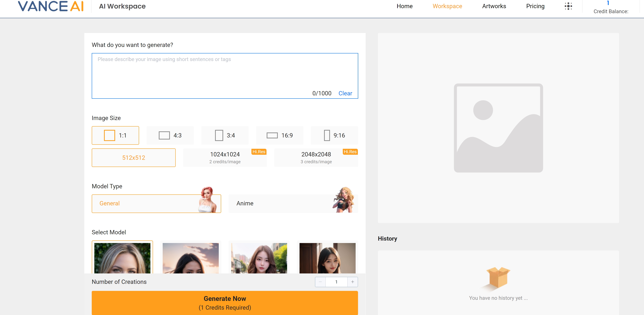Select the 4:3 landscape aspect ratio
The image size is (644, 315).
[170, 135]
